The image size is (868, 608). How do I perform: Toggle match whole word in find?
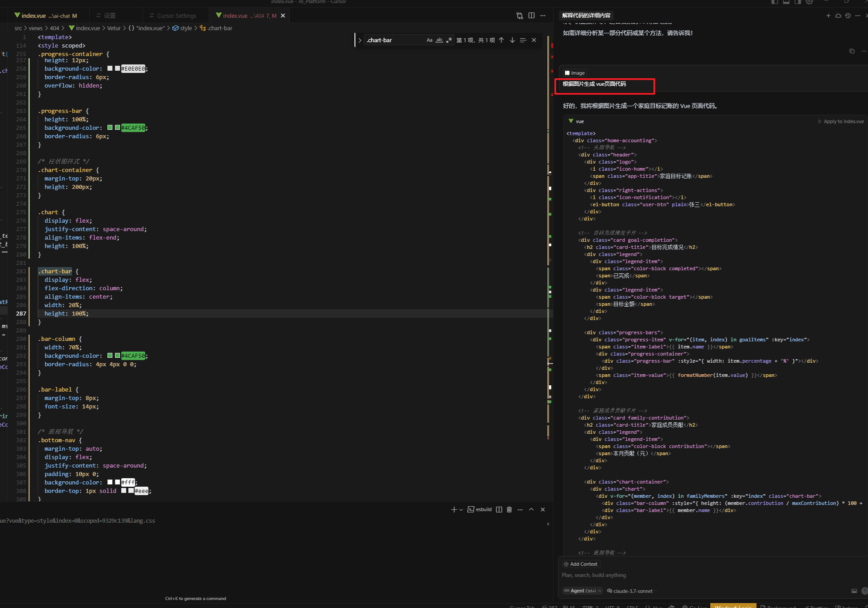[x=439, y=40]
